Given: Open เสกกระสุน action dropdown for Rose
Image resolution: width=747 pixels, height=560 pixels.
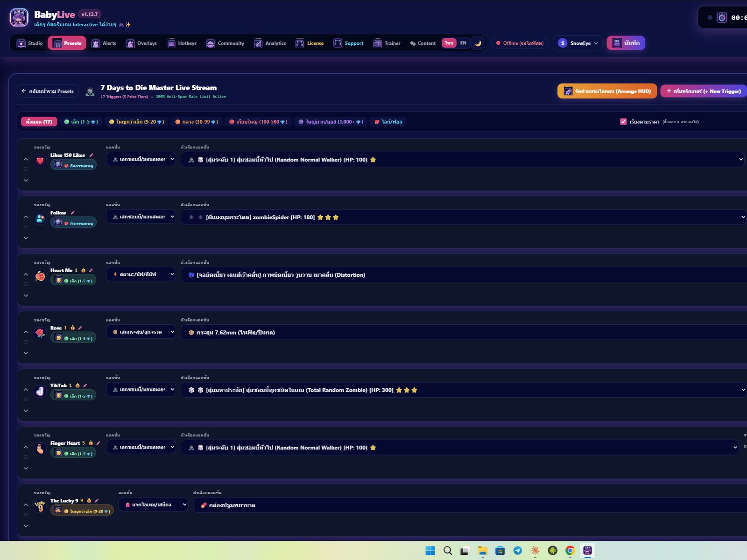Looking at the screenshot, I should click(141, 332).
